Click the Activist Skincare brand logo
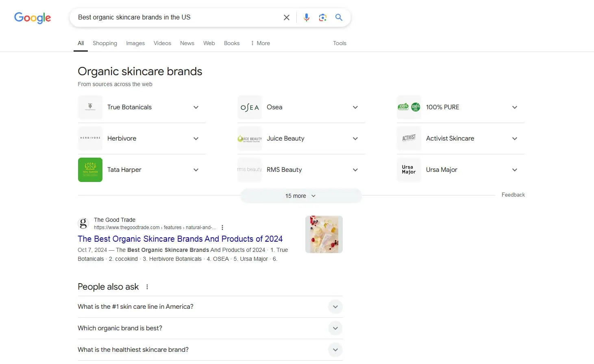 pos(409,139)
